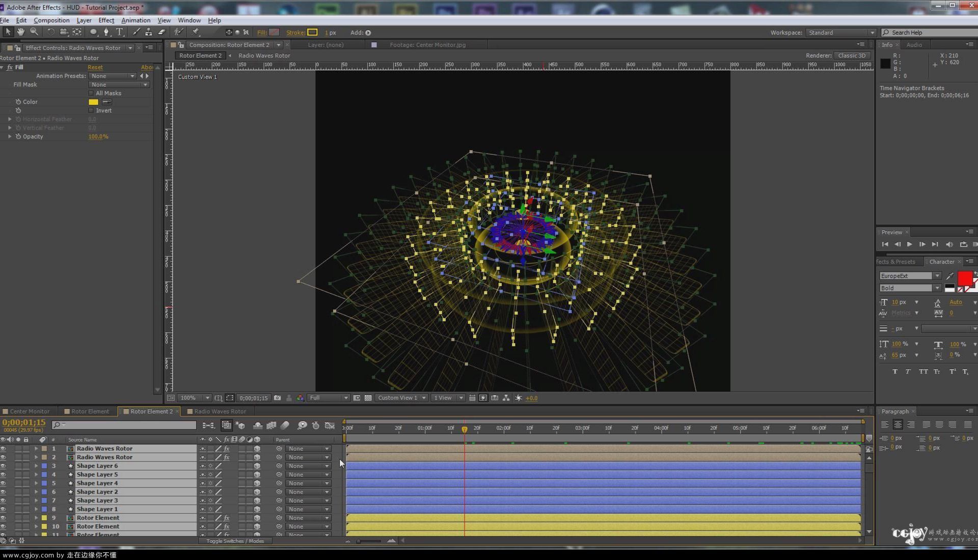Image resolution: width=978 pixels, height=560 pixels.
Task: Open the Animation Presets dropdown
Action: [x=113, y=76]
